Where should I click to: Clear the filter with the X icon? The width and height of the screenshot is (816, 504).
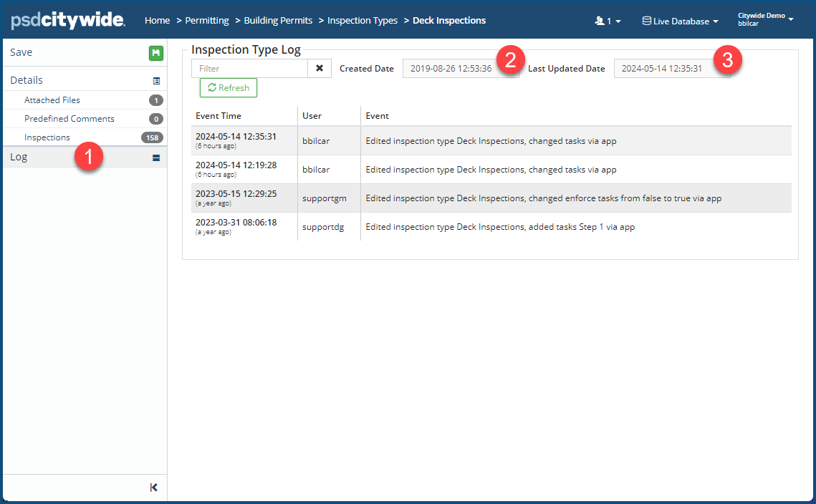coord(320,69)
